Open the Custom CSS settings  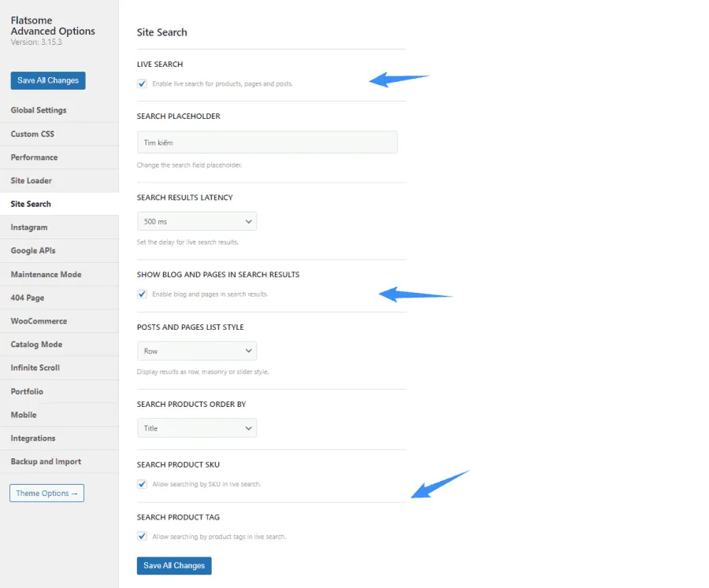tap(32, 134)
